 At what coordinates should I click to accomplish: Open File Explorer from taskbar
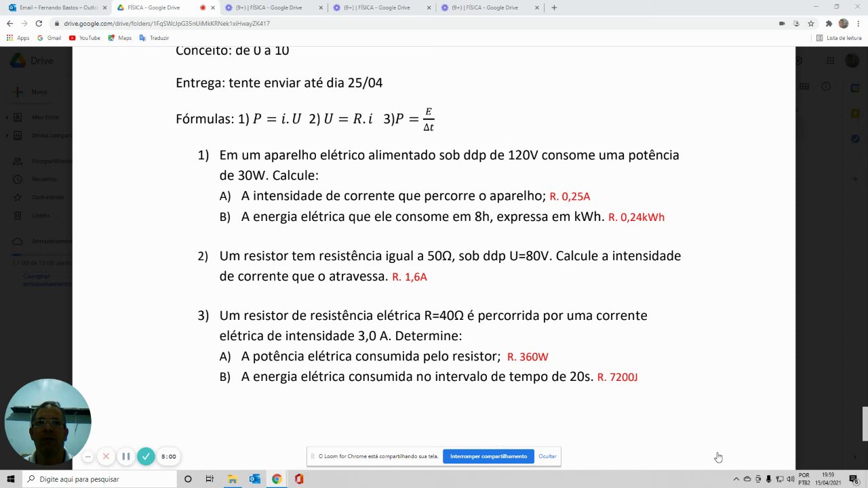pyautogui.click(x=232, y=479)
